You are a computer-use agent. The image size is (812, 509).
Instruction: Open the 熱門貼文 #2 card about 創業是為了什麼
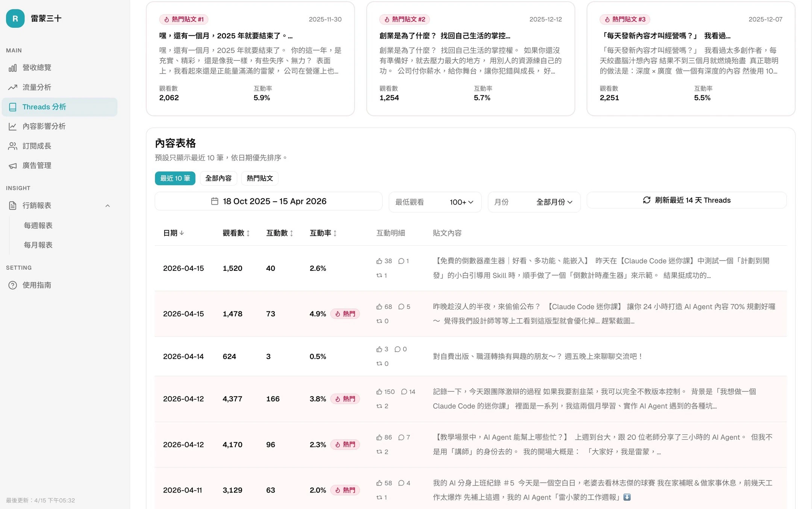pos(471,59)
